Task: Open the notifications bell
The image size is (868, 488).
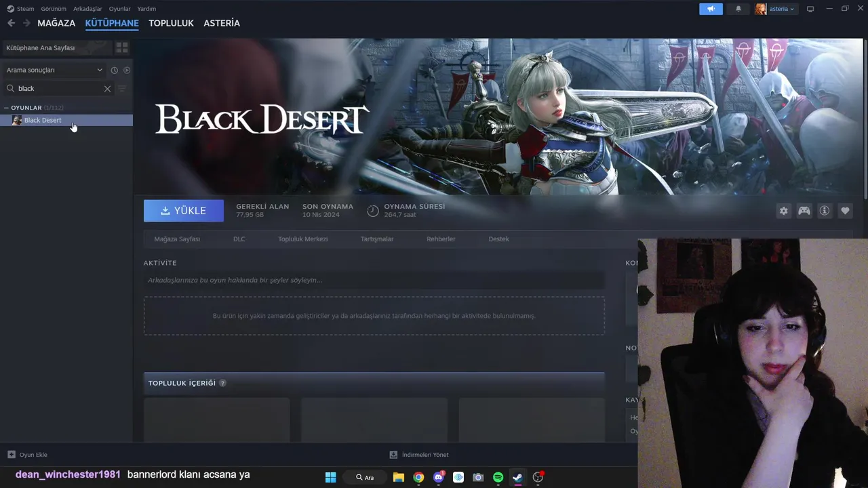Action: coord(738,9)
